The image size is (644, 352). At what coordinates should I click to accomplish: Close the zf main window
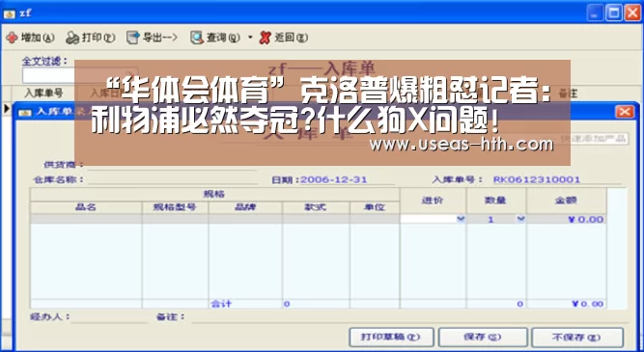633,14
